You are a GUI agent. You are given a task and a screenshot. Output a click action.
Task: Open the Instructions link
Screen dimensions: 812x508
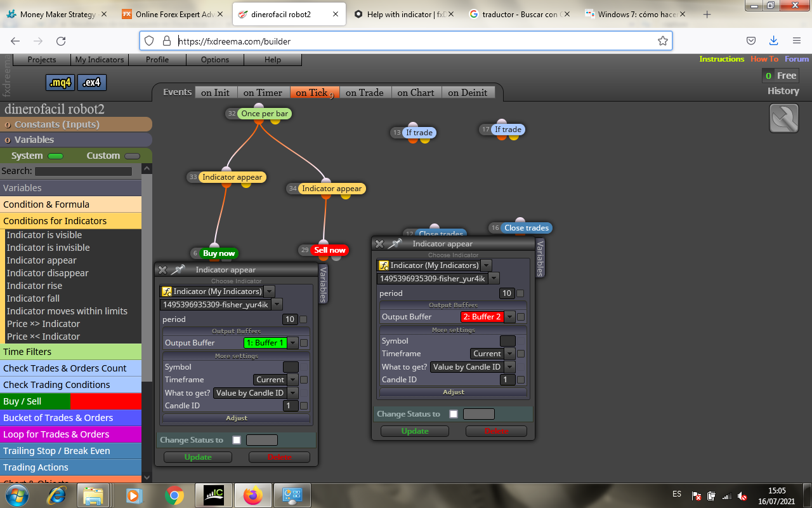pyautogui.click(x=721, y=59)
